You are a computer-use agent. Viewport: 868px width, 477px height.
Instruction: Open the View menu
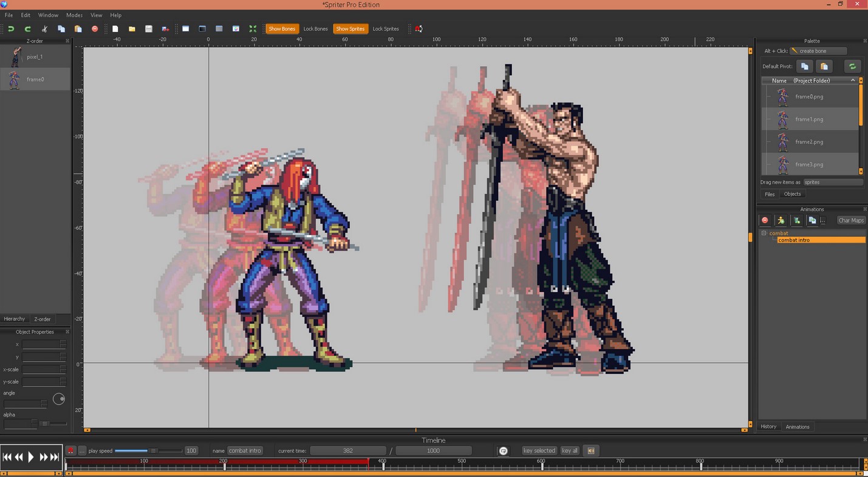pos(97,15)
